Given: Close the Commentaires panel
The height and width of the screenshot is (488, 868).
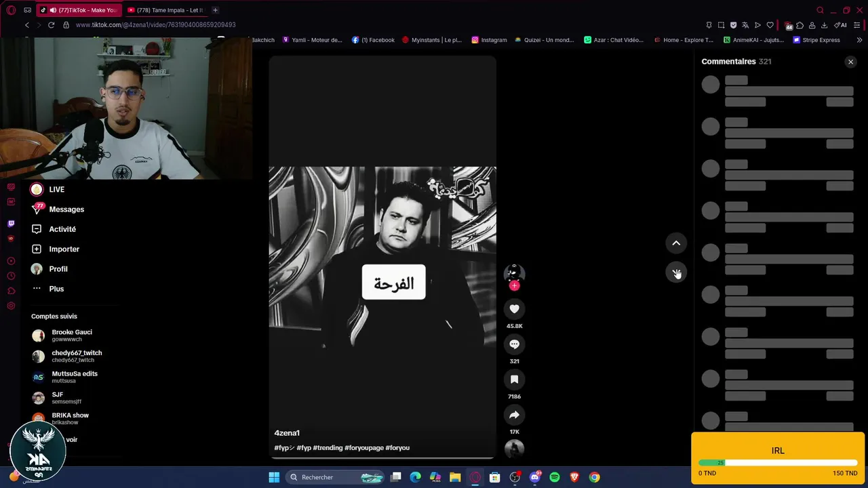Looking at the screenshot, I should click(x=850, y=62).
